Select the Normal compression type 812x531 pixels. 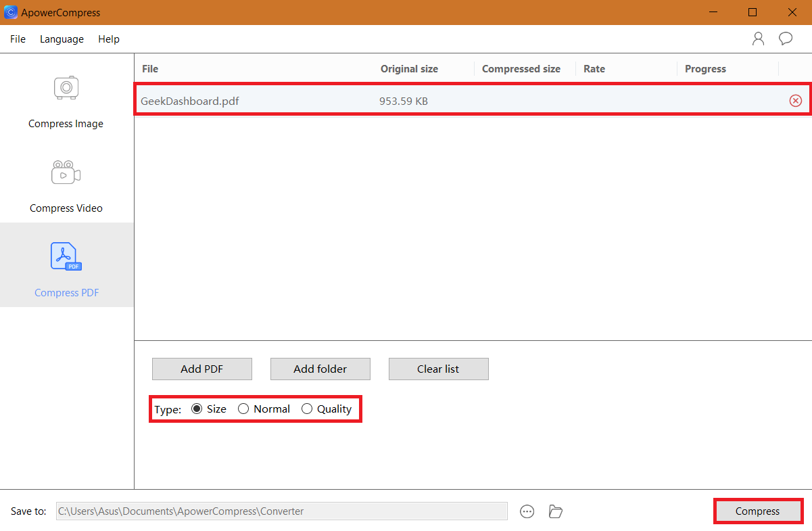point(243,409)
